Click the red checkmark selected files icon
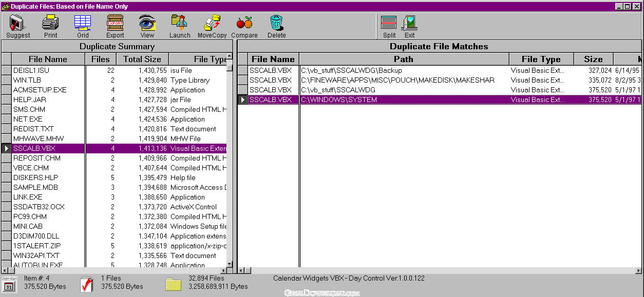Viewport: 644px width, 297px height. tap(87, 284)
